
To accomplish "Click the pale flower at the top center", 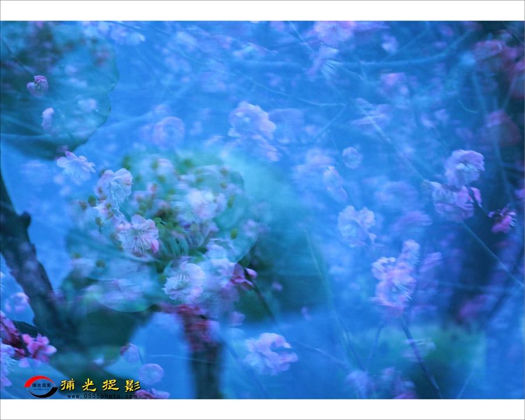I will coord(251,121).
